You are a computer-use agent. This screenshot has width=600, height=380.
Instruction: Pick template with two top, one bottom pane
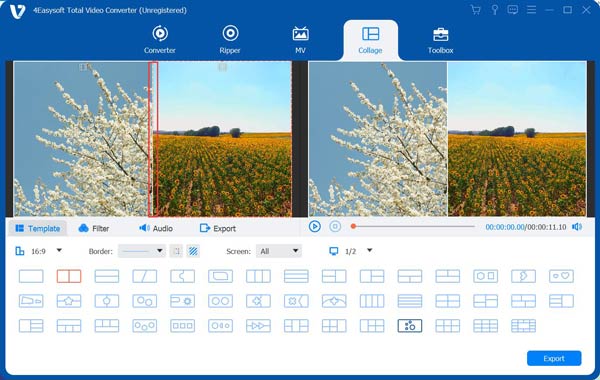[x=448, y=276]
